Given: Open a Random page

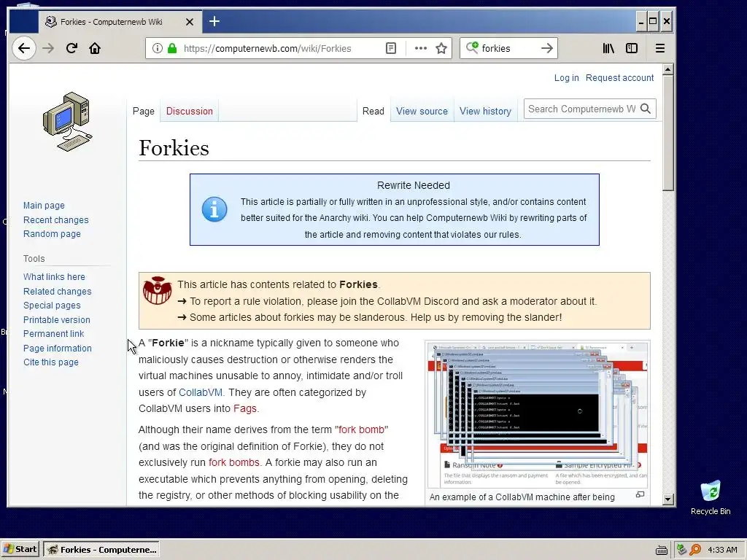Looking at the screenshot, I should pyautogui.click(x=52, y=234).
